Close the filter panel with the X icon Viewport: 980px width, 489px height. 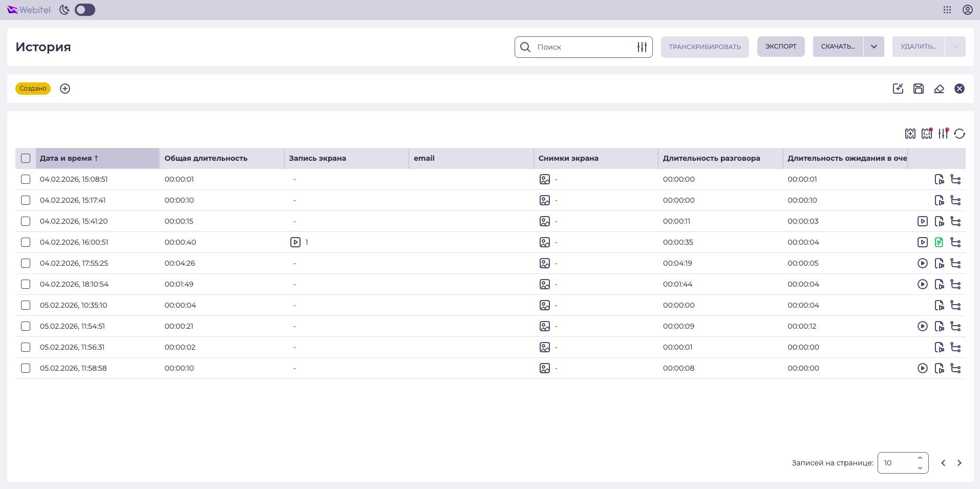(x=960, y=89)
